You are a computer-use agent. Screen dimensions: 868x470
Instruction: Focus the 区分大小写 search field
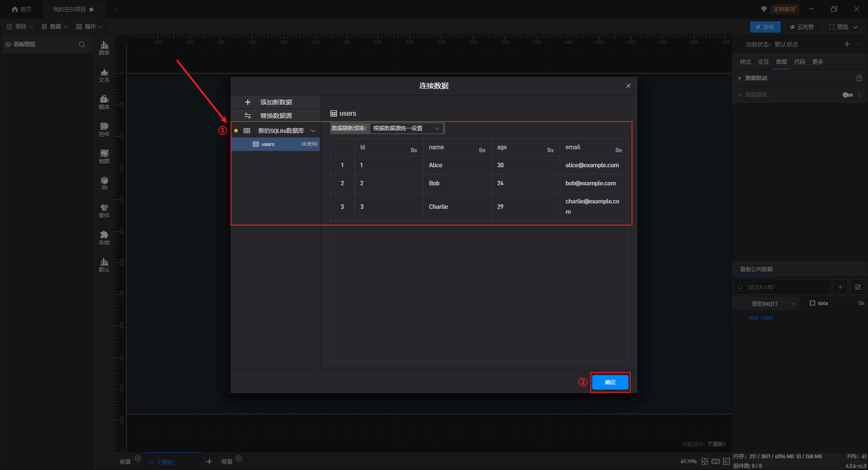[782, 287]
